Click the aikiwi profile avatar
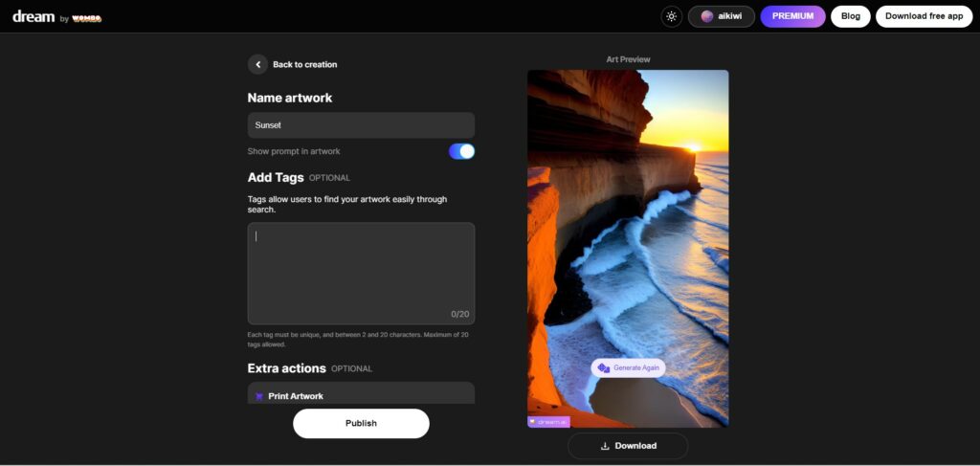Image resolution: width=980 pixels, height=466 pixels. click(707, 16)
